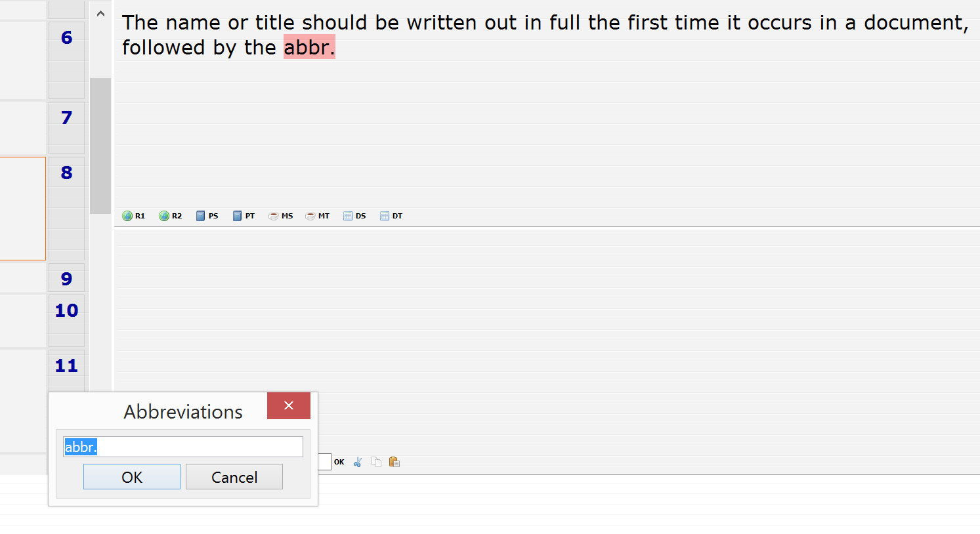Open the DT table icon
The image size is (980, 534).
385,216
